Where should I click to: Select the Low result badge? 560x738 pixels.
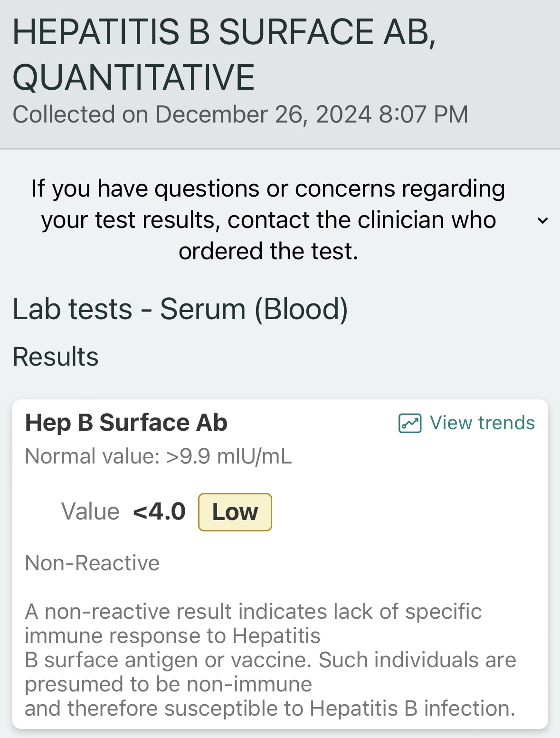(235, 512)
